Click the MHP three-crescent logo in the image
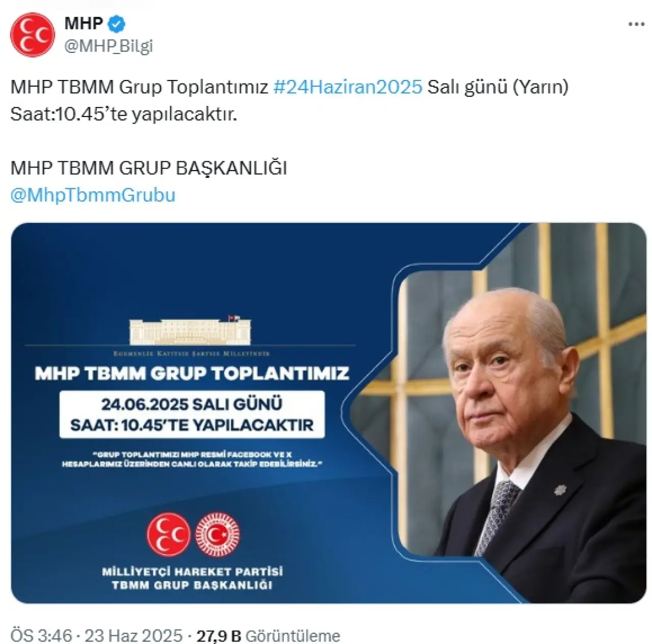Screen dimensions: 652x644 point(169,534)
